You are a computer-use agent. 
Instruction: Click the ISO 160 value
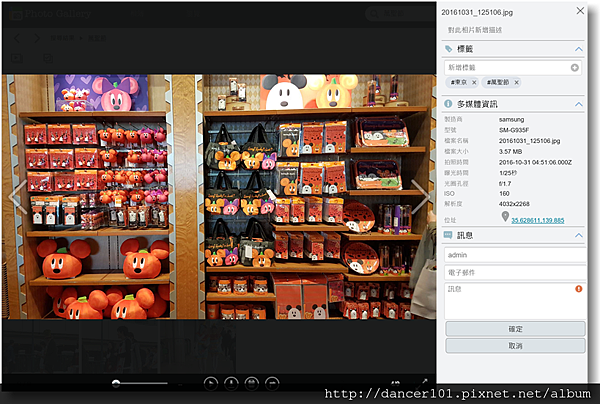pyautogui.click(x=504, y=194)
